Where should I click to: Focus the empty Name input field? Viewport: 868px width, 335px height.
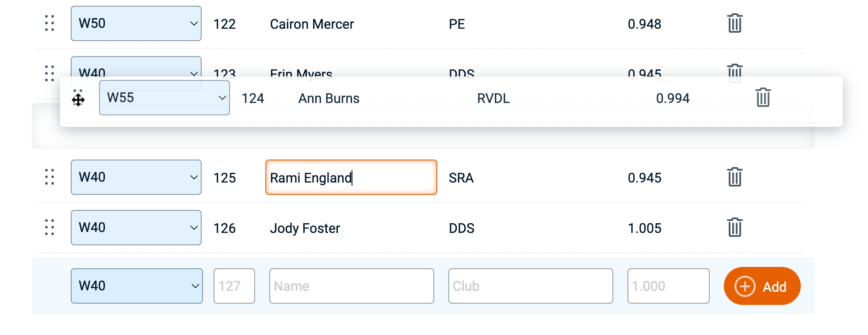pyautogui.click(x=351, y=286)
